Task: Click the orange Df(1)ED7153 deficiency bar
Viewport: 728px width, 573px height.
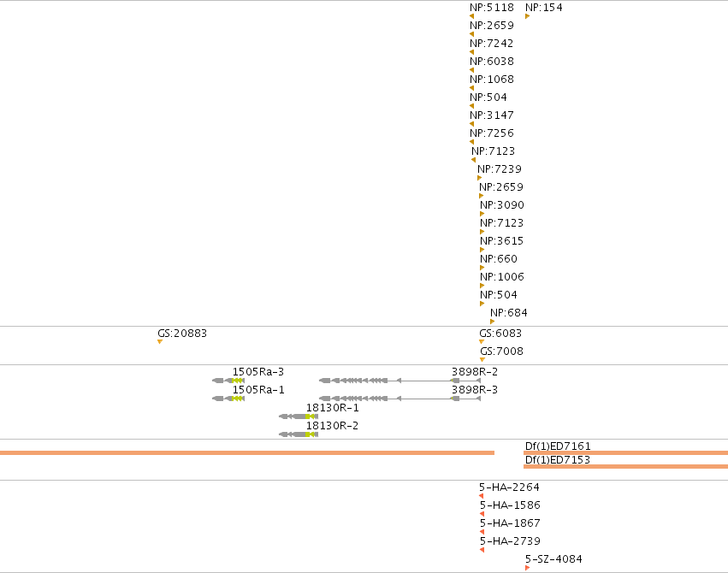Action: coord(626,467)
